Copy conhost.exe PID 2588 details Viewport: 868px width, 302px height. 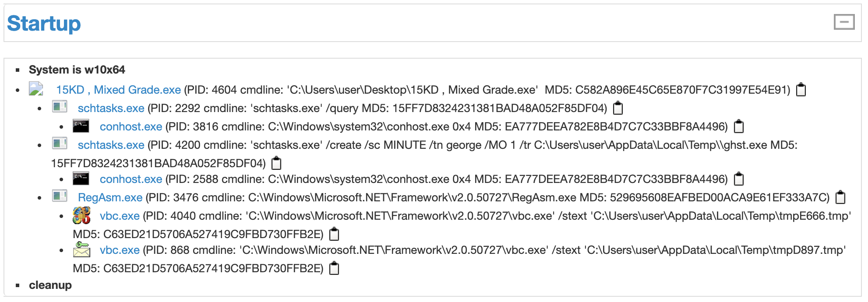[x=739, y=179]
